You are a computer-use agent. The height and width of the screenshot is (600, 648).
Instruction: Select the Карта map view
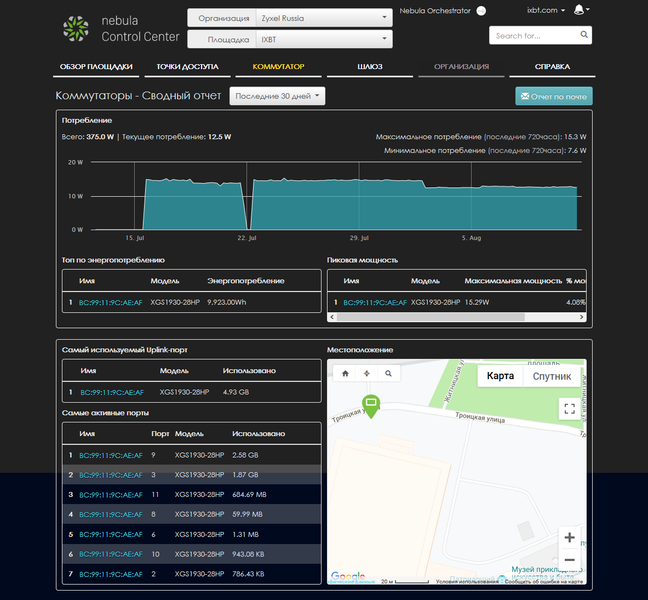(500, 377)
